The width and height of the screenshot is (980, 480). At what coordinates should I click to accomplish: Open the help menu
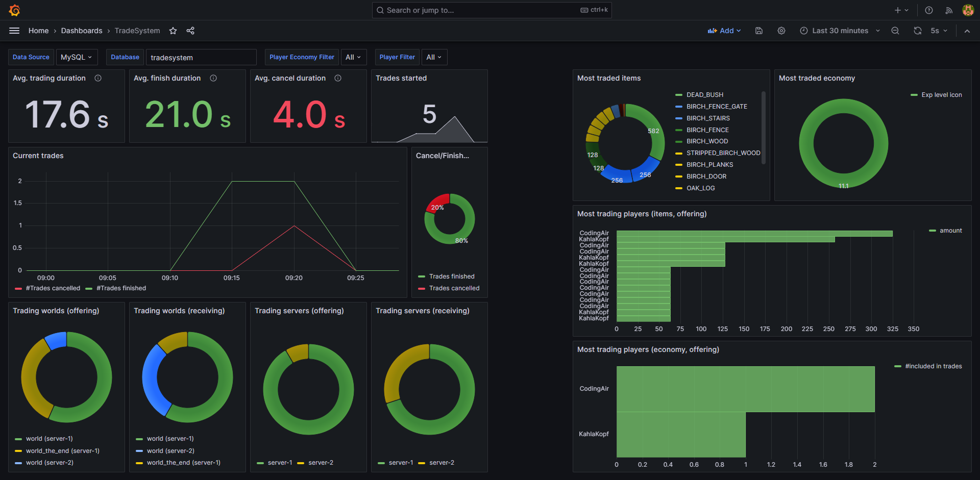click(929, 10)
